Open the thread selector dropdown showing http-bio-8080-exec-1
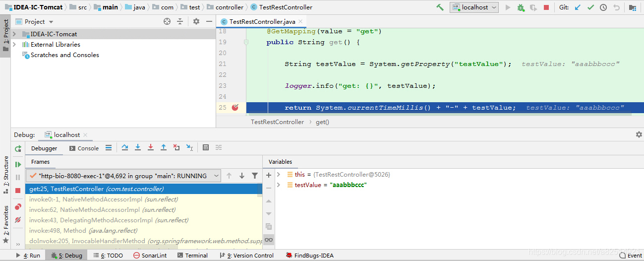Screen dimensions: 644x261 click(123, 176)
